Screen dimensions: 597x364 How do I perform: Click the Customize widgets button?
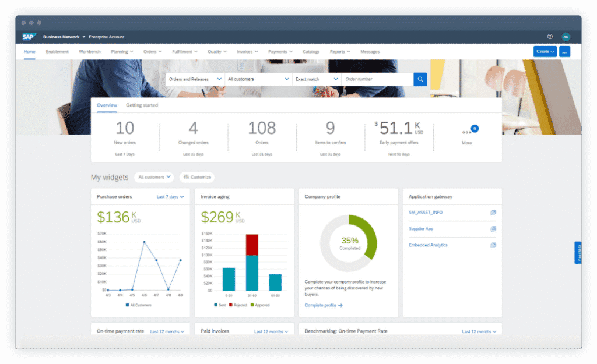coord(197,177)
